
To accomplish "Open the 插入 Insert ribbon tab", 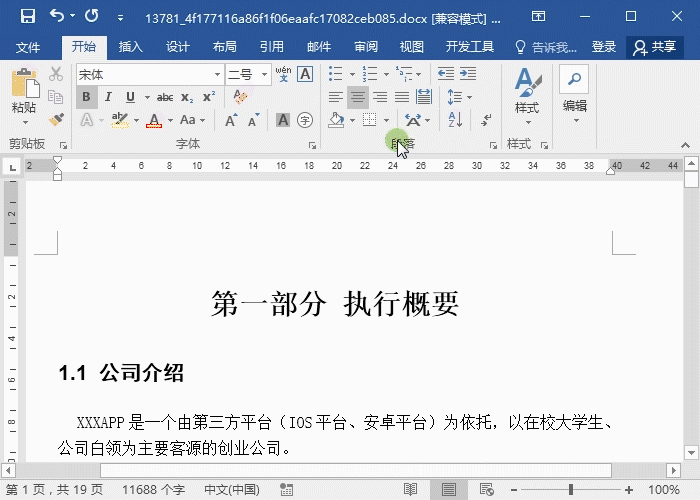I will (x=131, y=47).
